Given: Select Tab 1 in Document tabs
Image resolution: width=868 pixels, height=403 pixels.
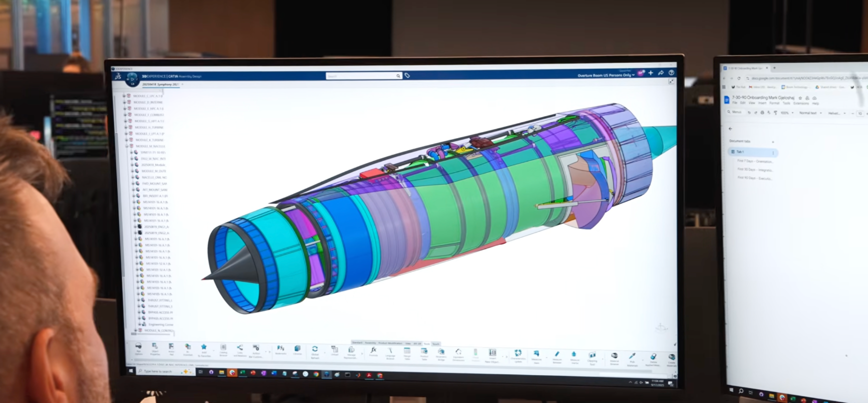Looking at the screenshot, I should [753, 152].
